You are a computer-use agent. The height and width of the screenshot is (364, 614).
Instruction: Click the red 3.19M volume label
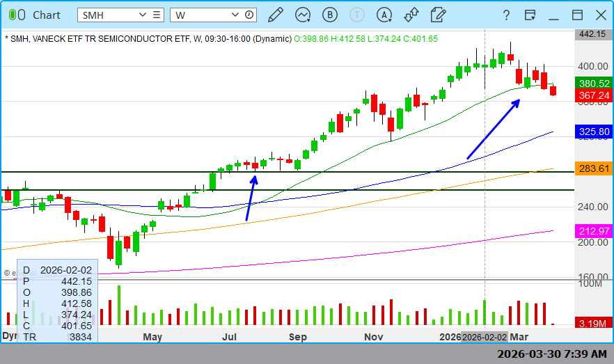pos(594,324)
